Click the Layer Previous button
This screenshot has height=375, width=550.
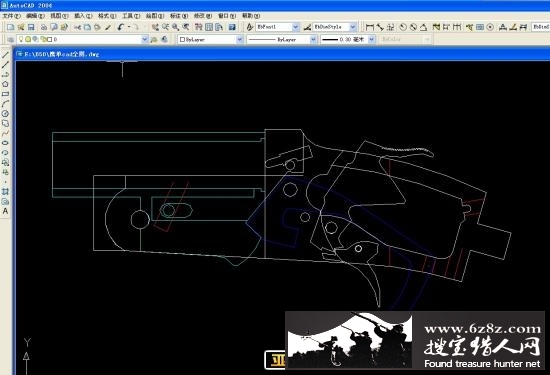(165, 40)
